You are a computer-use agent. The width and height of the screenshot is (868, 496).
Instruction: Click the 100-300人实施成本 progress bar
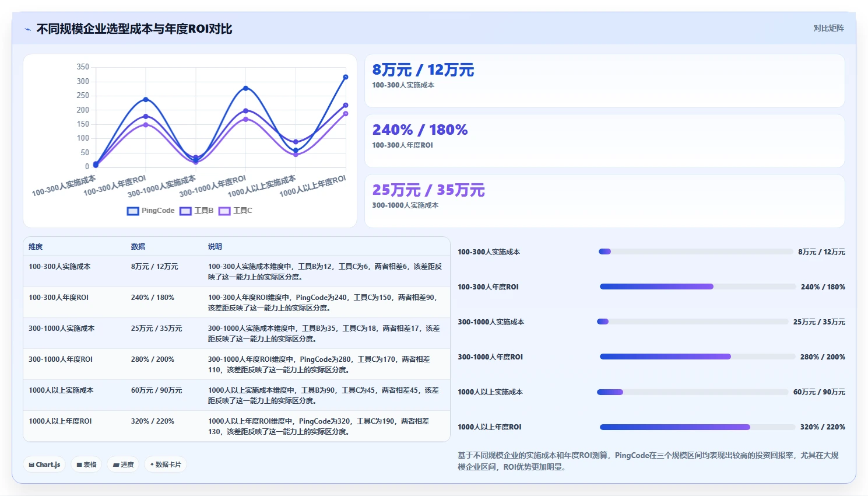tap(695, 252)
